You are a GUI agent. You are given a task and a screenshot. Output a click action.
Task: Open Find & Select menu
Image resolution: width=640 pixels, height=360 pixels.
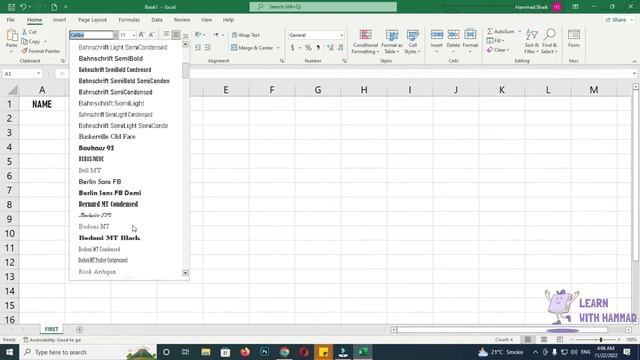(549, 41)
